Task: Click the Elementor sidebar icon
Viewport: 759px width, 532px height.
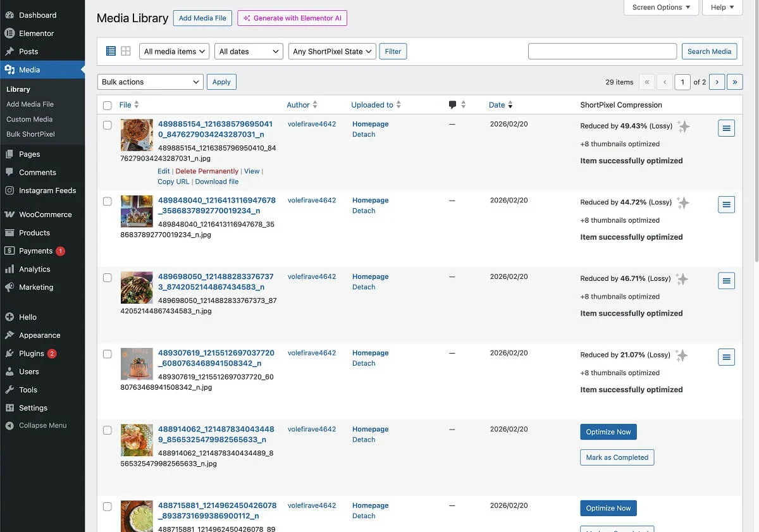Action: click(10, 33)
